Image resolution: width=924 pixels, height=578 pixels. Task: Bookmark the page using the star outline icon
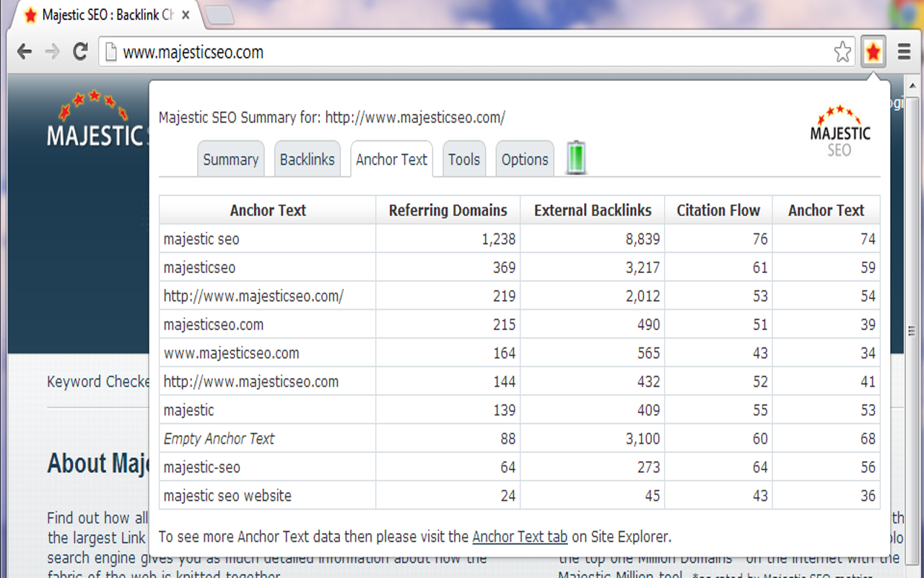coord(842,52)
